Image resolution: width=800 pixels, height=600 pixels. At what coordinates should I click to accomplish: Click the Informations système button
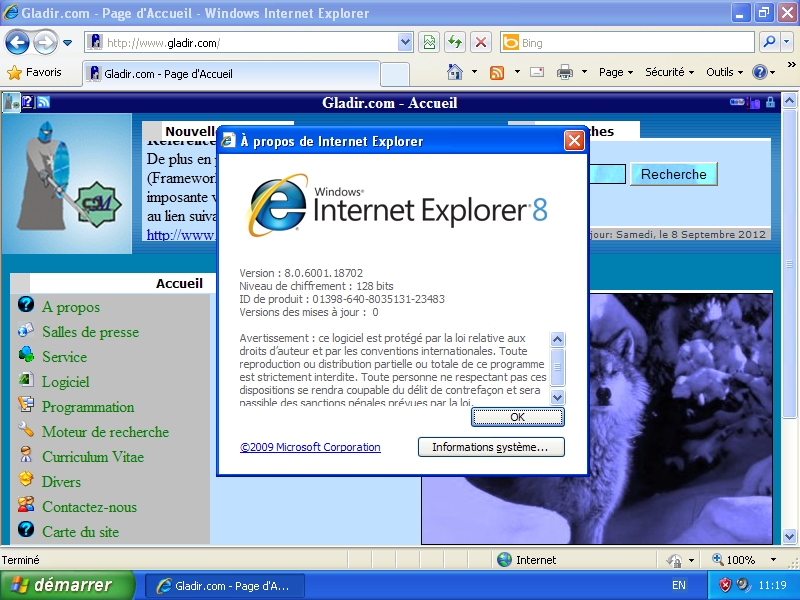click(490, 447)
